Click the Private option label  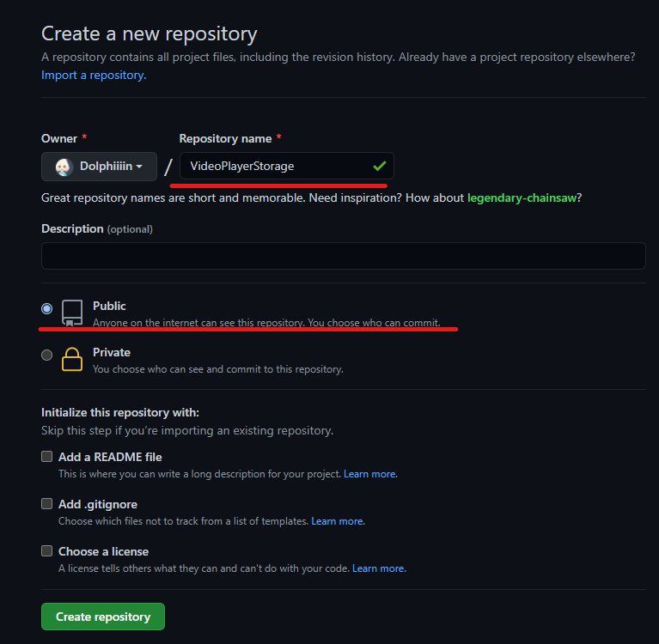tap(112, 352)
